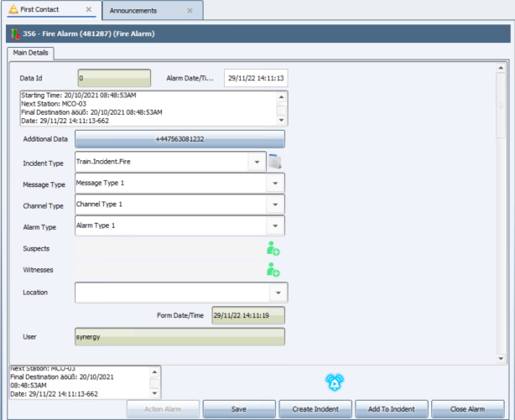The image size is (515, 420).
Task: Click the Create Incident button
Action: [314, 409]
